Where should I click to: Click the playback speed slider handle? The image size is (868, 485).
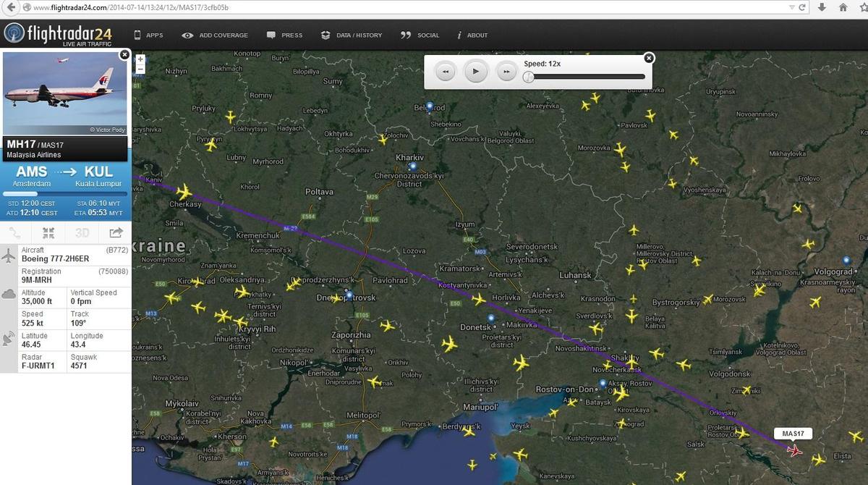pyautogui.click(x=528, y=76)
